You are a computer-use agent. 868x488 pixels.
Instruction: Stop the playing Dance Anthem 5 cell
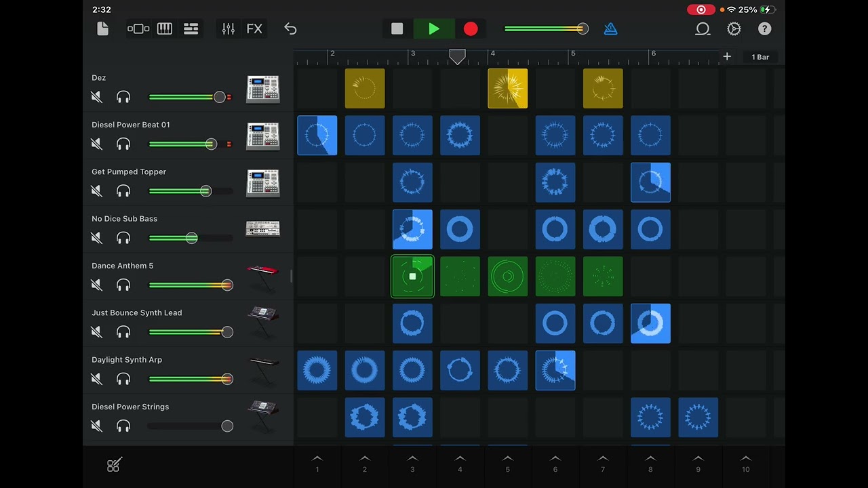coord(412,277)
